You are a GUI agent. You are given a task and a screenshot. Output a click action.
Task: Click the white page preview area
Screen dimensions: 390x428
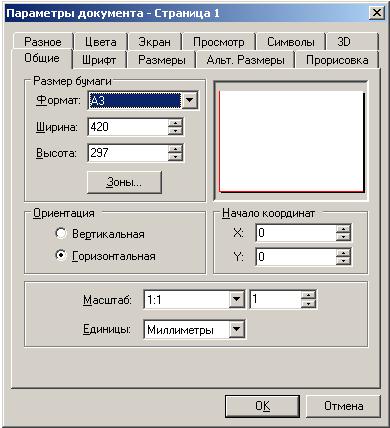point(291,141)
